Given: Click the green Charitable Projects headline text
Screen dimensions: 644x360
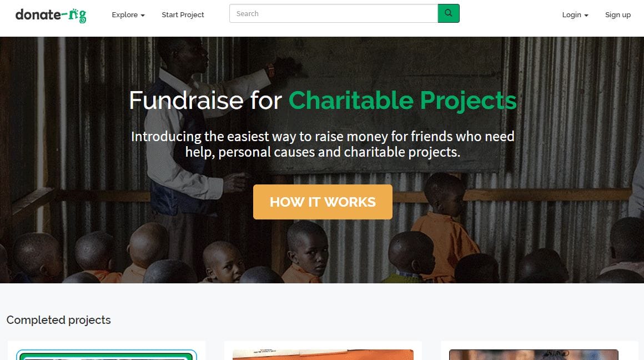Looking at the screenshot, I should [402, 101].
